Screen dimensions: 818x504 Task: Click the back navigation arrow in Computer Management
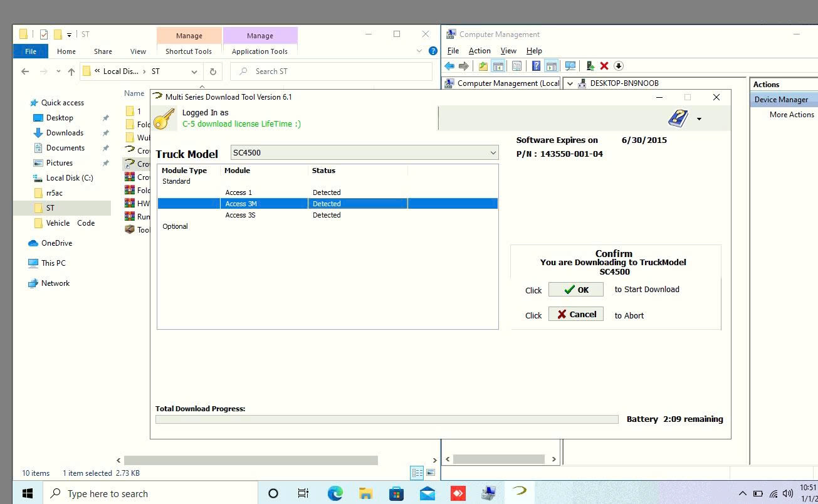pyautogui.click(x=448, y=65)
